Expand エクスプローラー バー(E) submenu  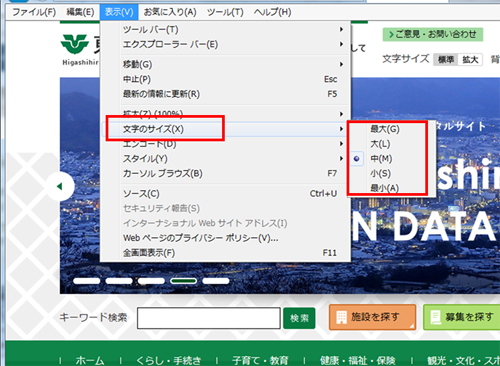[225, 44]
